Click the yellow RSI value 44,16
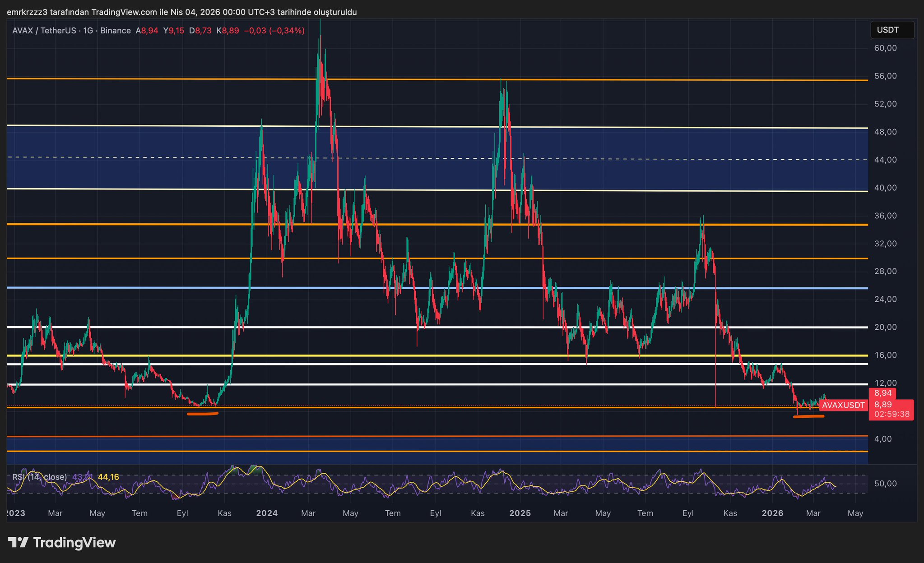This screenshot has width=924, height=563. [x=108, y=477]
